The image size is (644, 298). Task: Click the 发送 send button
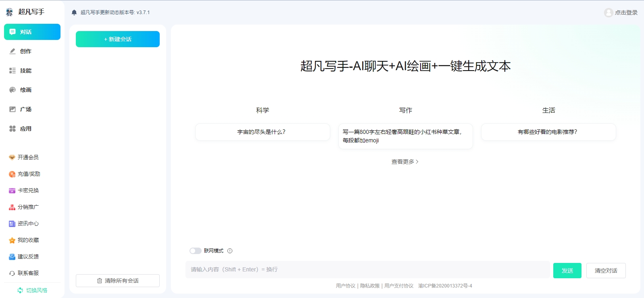pos(567,271)
